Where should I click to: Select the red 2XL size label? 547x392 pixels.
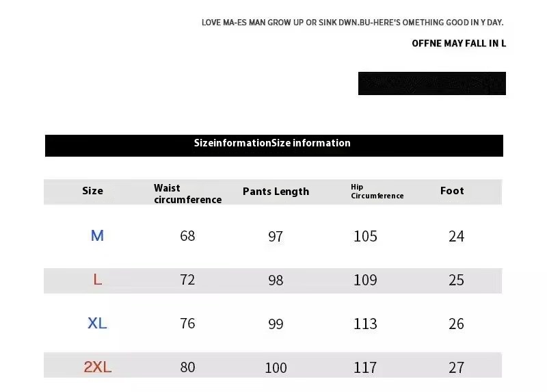coord(97,367)
